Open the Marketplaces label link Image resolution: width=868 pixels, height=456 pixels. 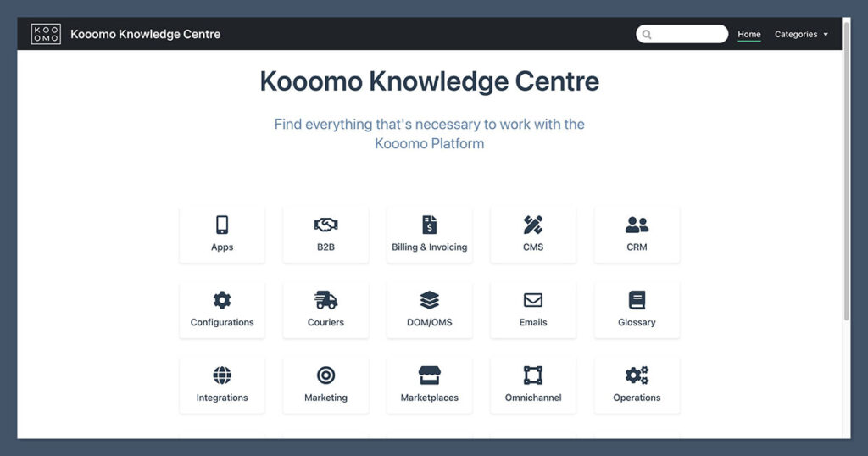click(430, 398)
